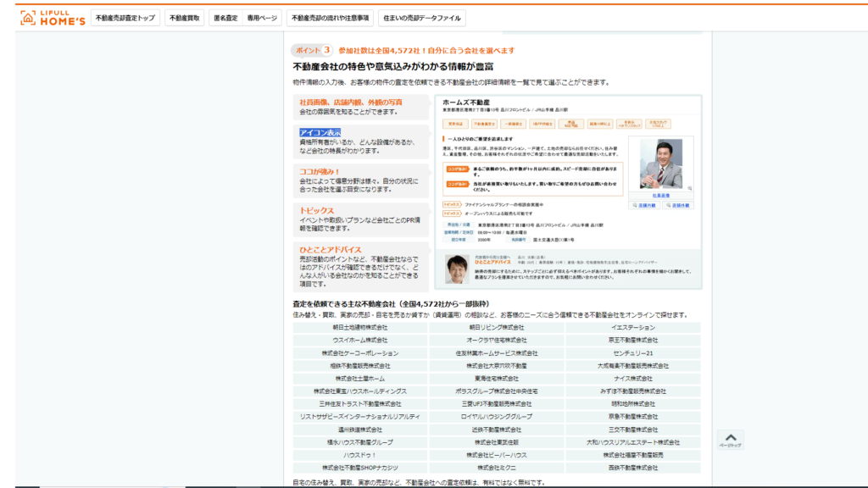
Task: Select 専用ページ in the top navigation
Action: [262, 18]
